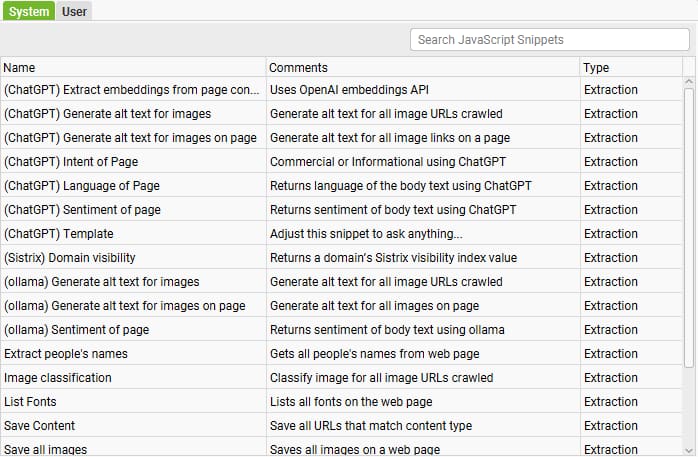This screenshot has height=457, width=698.
Task: Sort by the Name column header
Action: tap(133, 68)
